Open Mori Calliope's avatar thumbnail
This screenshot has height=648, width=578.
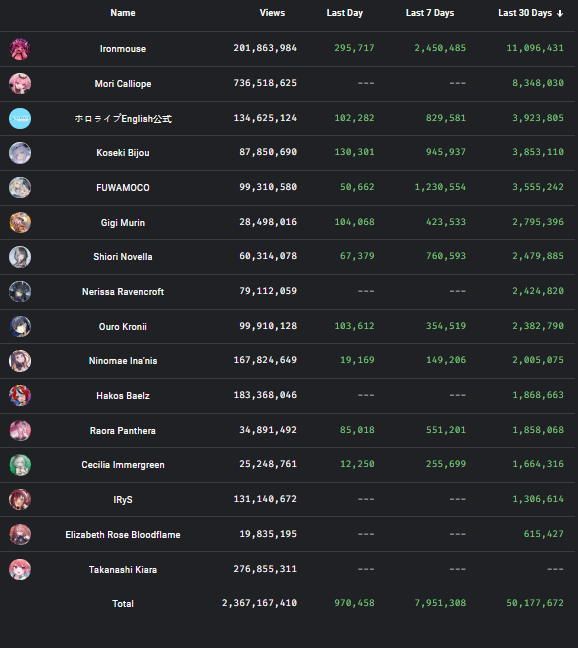coord(20,83)
